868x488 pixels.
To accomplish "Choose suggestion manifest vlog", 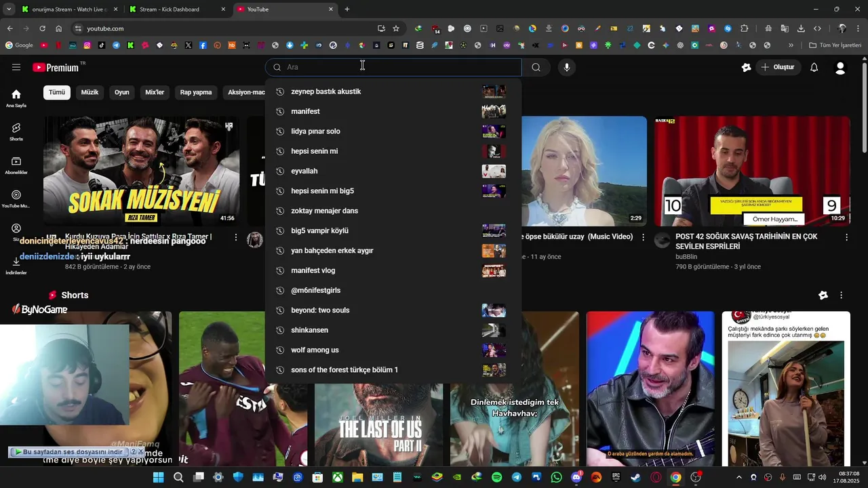I will click(393, 270).
